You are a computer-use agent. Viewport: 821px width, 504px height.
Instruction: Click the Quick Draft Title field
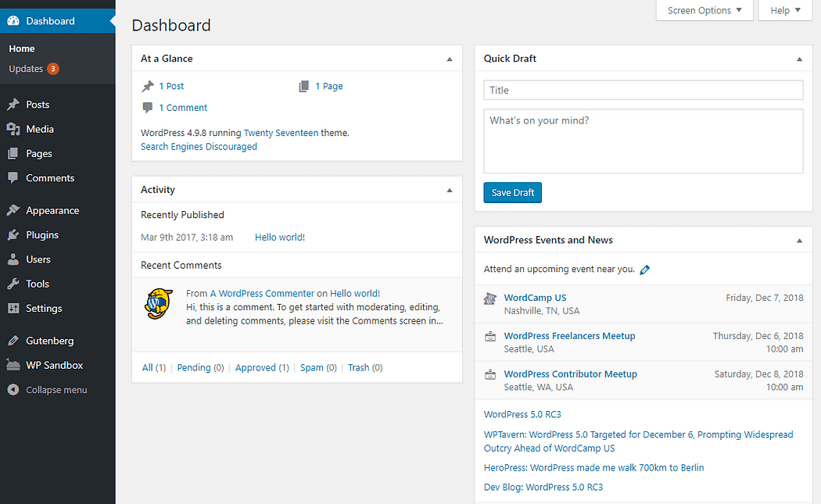pos(643,91)
